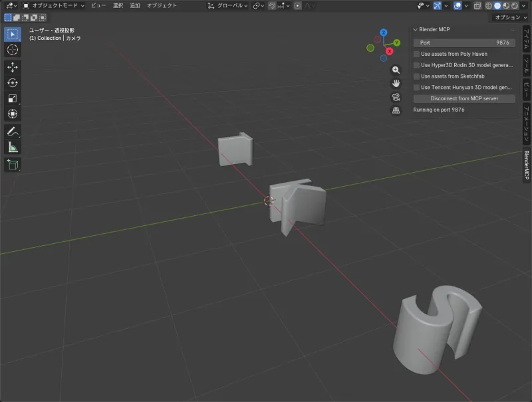Switch to the アイテム sidebar tab

click(526, 39)
